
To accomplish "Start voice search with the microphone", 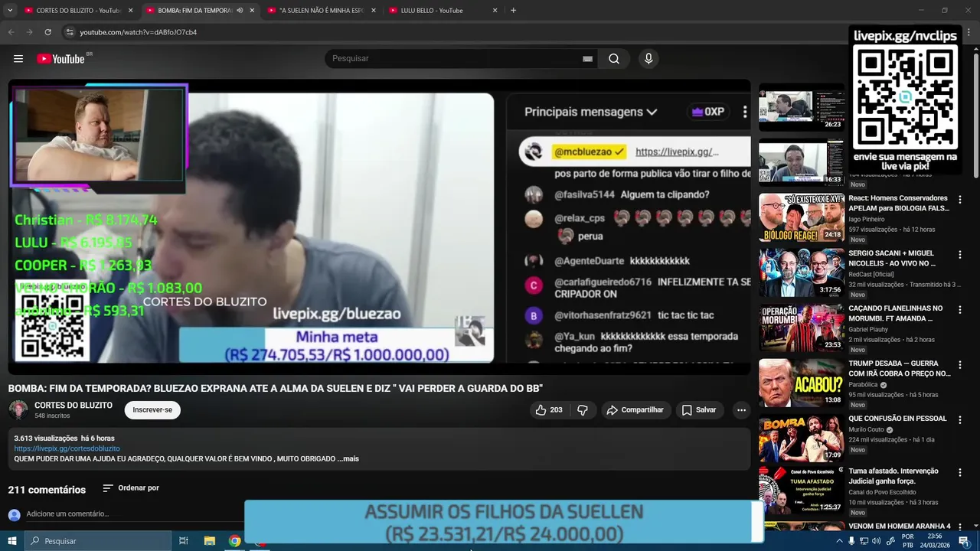I will [x=648, y=59].
